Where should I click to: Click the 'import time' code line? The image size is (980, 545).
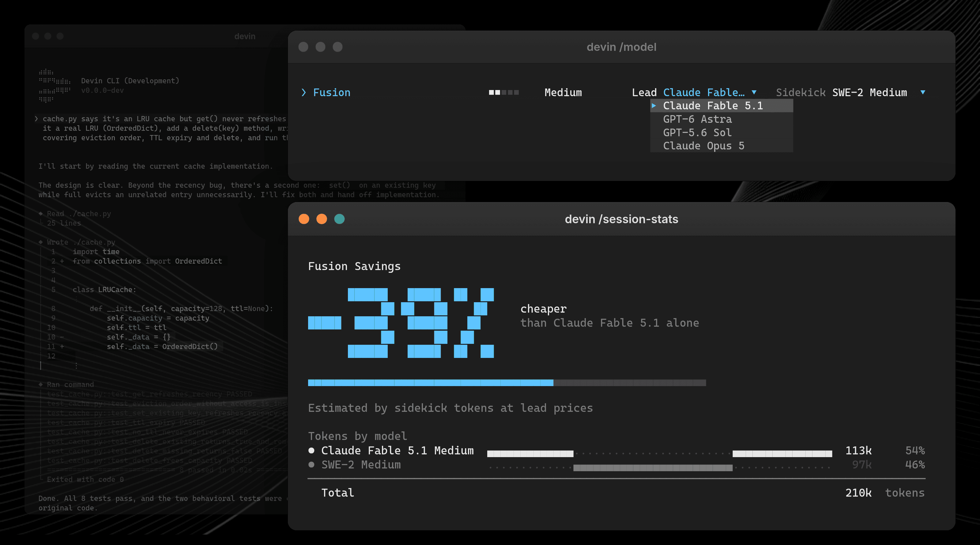click(x=96, y=252)
